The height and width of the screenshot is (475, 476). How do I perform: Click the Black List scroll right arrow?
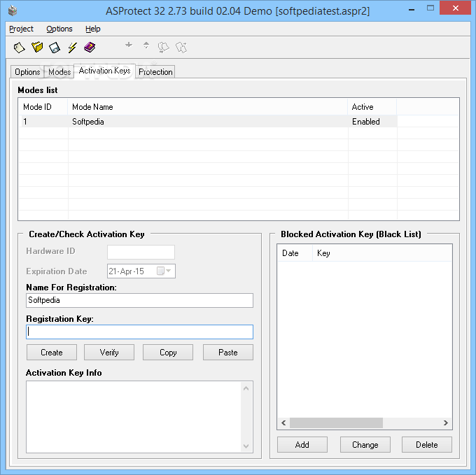coord(446,423)
